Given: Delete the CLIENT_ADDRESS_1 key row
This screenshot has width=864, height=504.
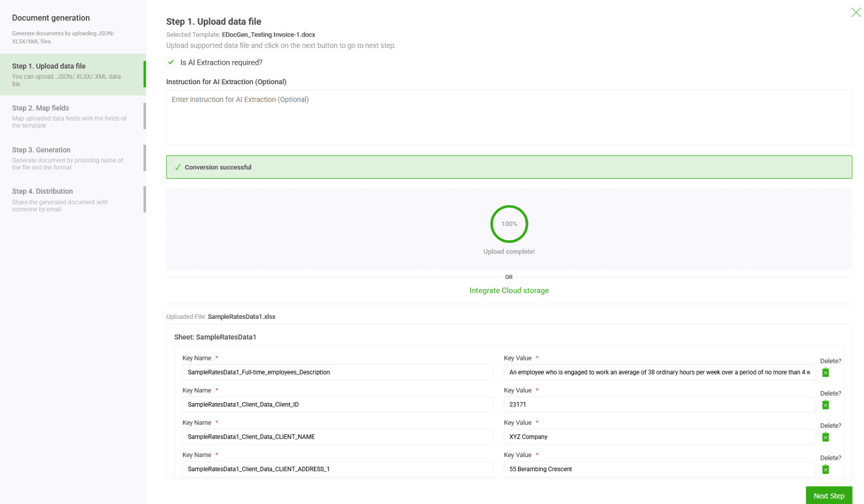Looking at the screenshot, I should [x=825, y=469].
